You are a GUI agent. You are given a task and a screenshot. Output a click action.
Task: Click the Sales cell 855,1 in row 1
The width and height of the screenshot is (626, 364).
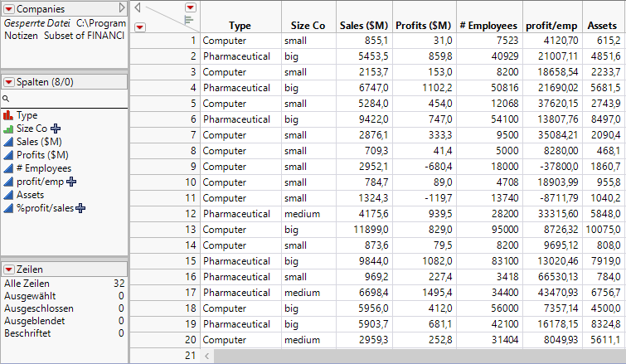pos(364,41)
